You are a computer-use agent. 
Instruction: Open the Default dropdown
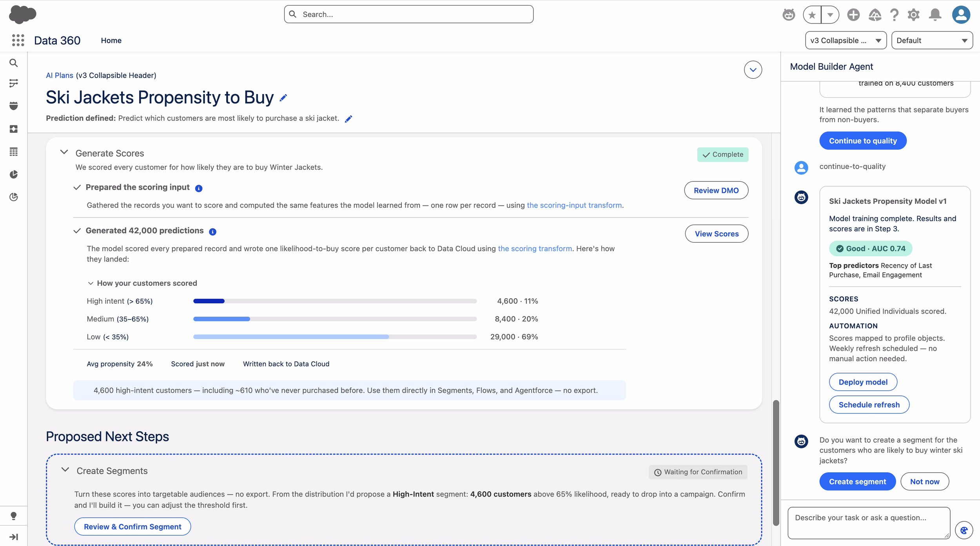coord(932,40)
